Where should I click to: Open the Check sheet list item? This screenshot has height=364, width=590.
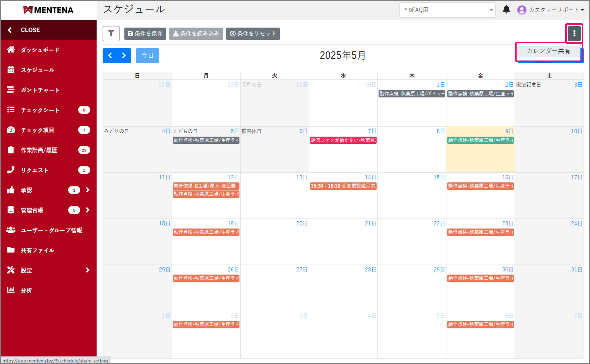tap(40, 110)
